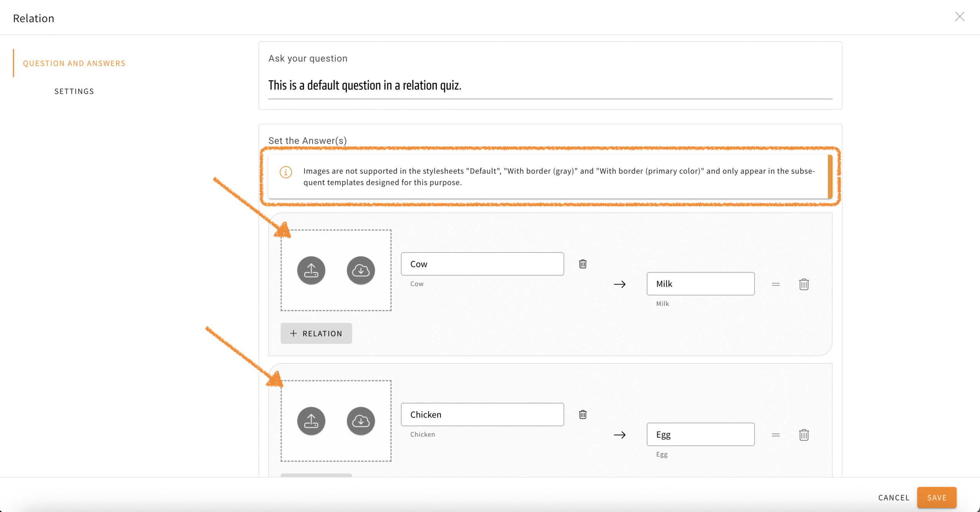
Task: Click upload image icon in Cow row
Action: (x=311, y=271)
